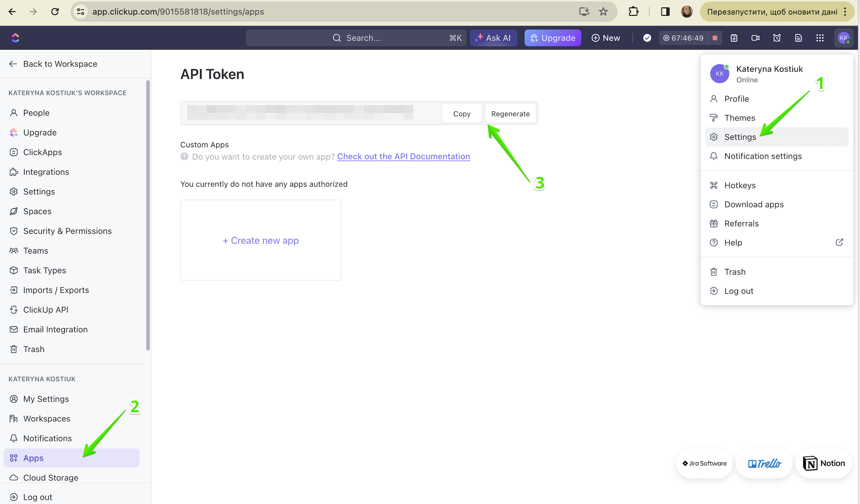
Task: Regenerate the API token
Action: 510,113
